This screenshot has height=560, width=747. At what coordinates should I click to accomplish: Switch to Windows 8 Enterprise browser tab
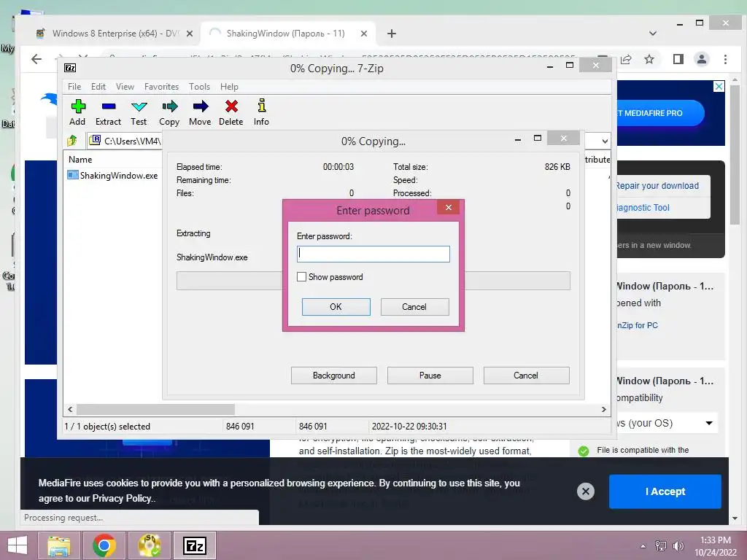click(115, 34)
